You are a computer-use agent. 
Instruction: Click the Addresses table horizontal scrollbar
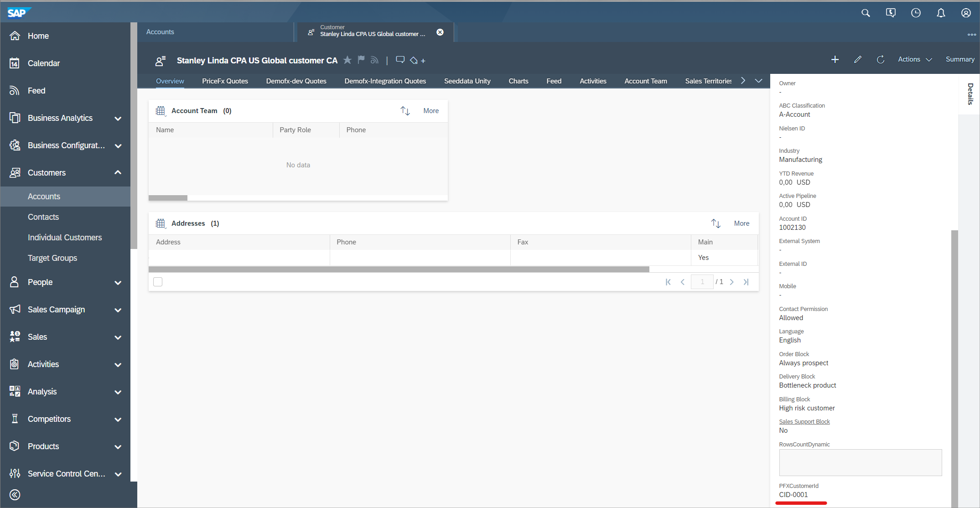pyautogui.click(x=399, y=270)
